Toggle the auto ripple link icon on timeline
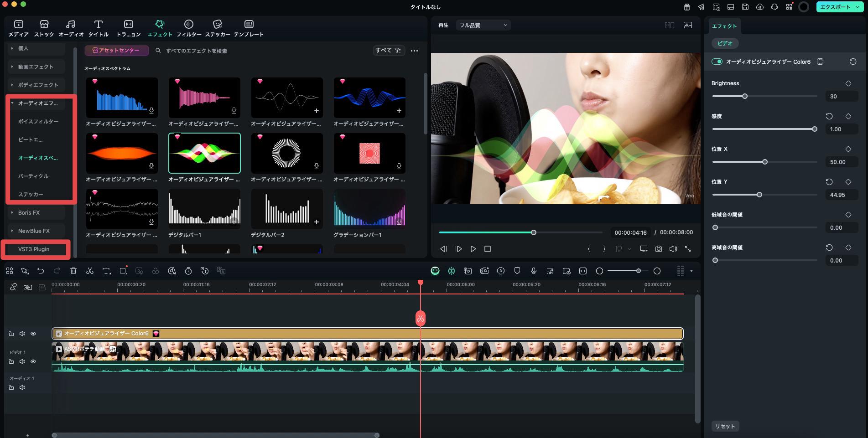Viewport: 868px width, 438px height. 28,287
